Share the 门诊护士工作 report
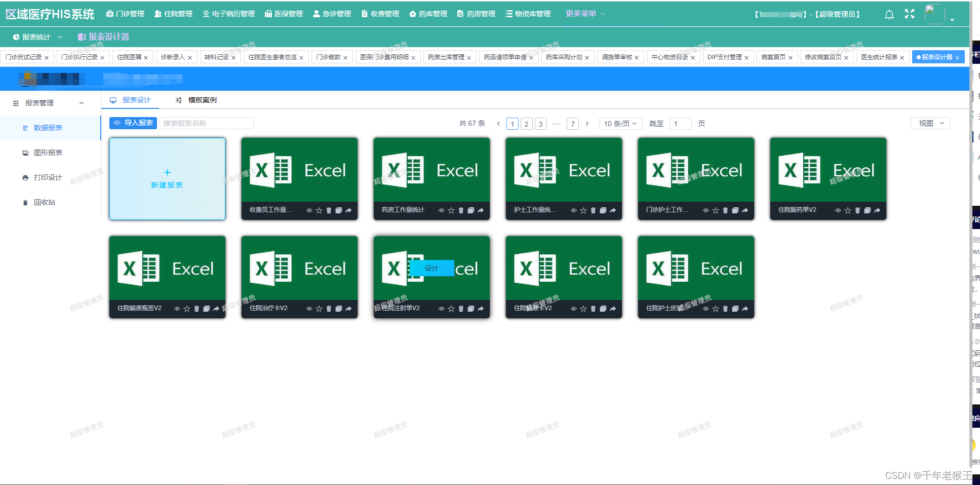 (745, 210)
